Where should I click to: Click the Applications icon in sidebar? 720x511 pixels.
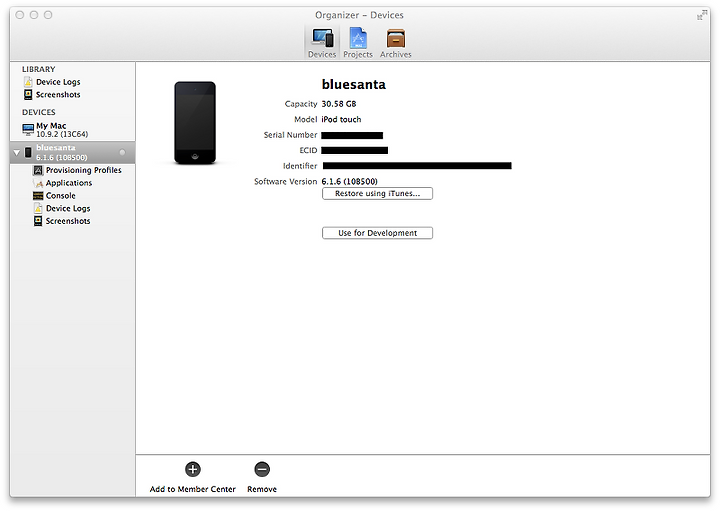click(38, 183)
